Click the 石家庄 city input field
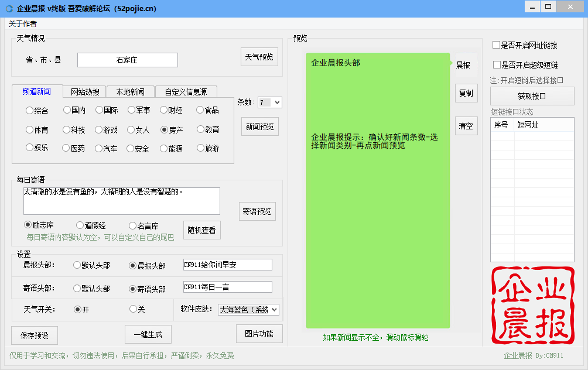Image resolution: width=588 pixels, height=370 pixels. pos(127,60)
